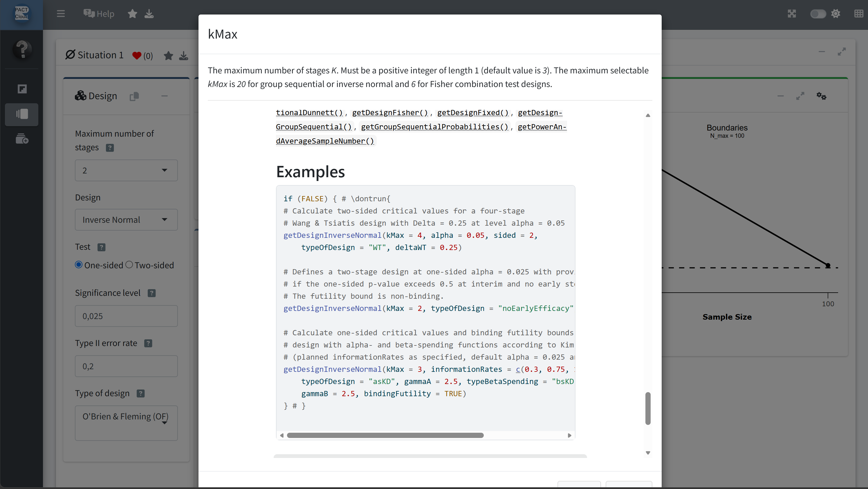Open help for Significance level

pyautogui.click(x=151, y=293)
